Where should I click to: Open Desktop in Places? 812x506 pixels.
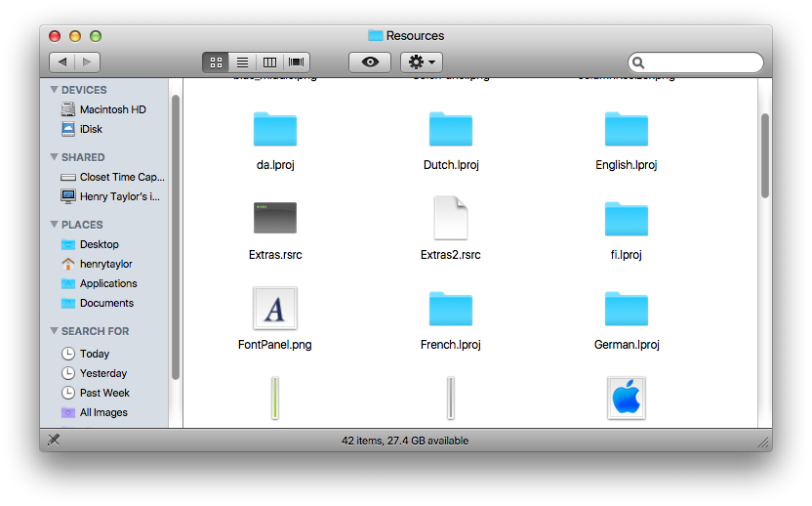click(90, 244)
